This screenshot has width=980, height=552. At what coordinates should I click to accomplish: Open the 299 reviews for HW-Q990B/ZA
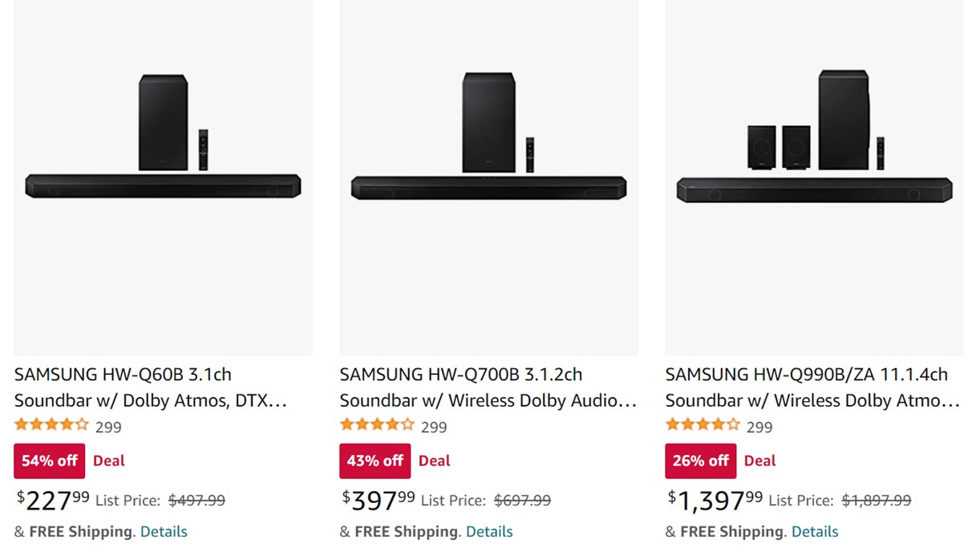tap(759, 428)
